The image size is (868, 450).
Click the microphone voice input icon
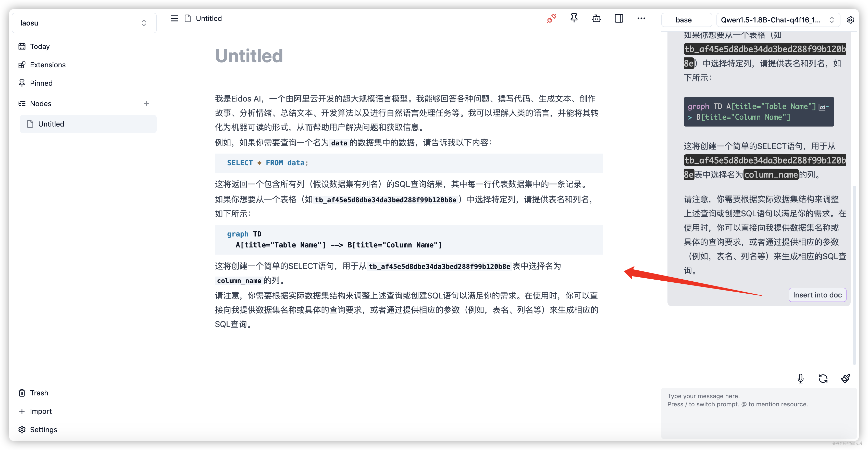point(800,379)
